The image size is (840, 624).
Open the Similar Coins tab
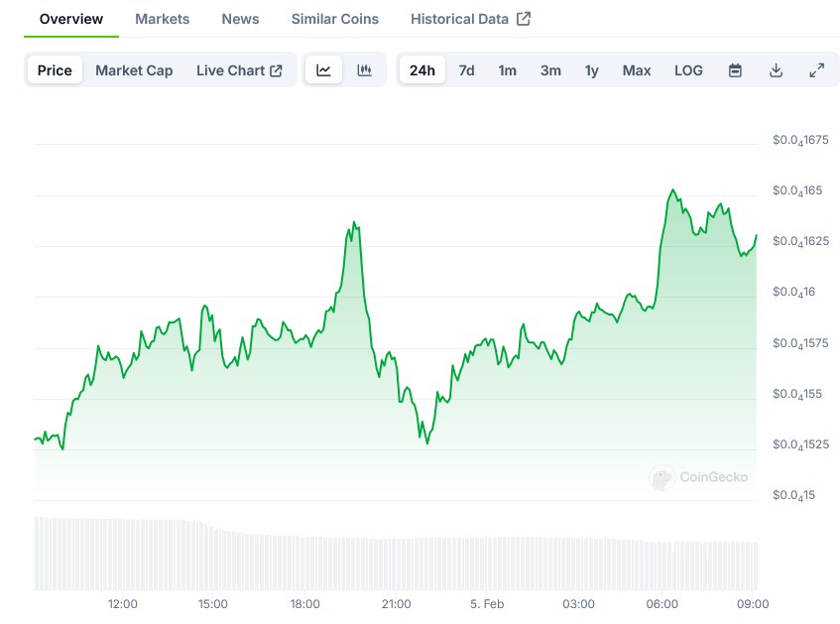334,19
